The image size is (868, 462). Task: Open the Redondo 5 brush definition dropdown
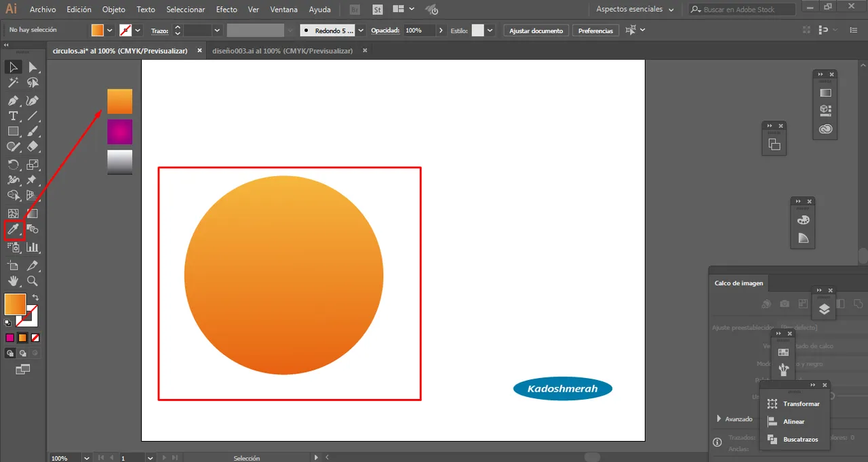point(360,30)
